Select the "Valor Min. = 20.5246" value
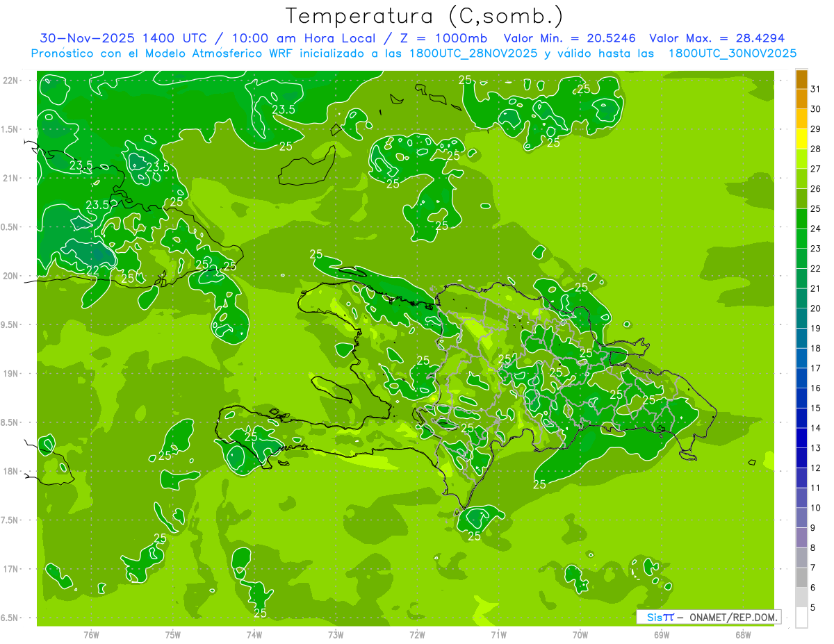 (x=570, y=38)
